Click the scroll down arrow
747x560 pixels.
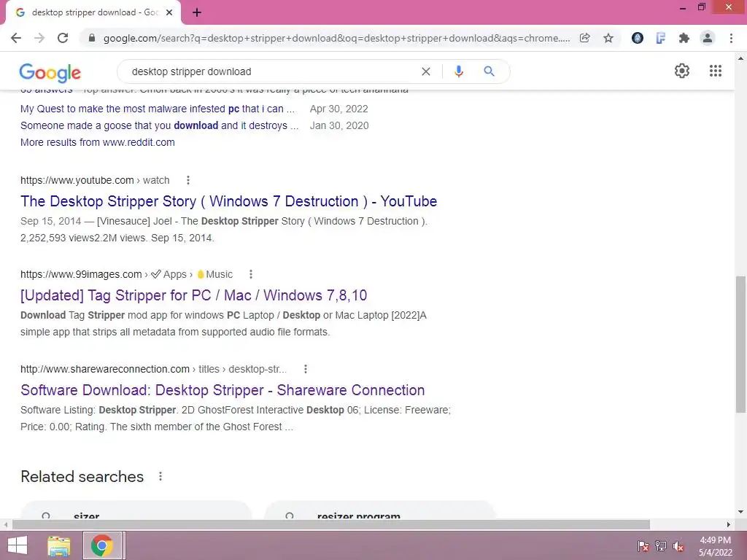click(x=741, y=513)
